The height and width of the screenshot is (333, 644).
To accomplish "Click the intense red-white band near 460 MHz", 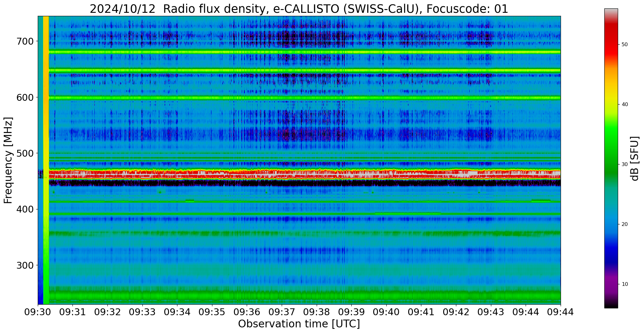I will coord(305,174).
